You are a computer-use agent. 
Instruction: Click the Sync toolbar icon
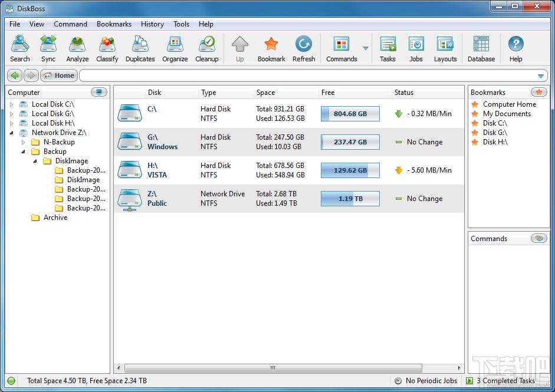click(48, 48)
